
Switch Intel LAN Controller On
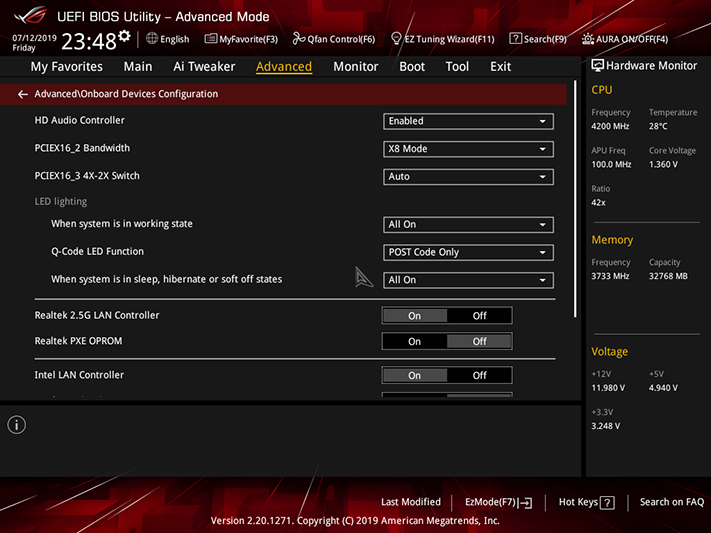[414, 375]
